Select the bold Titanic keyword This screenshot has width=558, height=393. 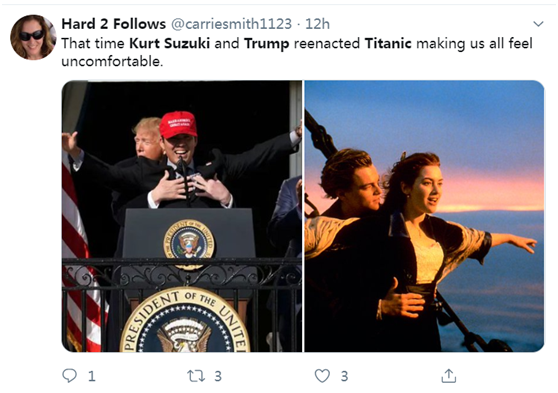(x=388, y=43)
